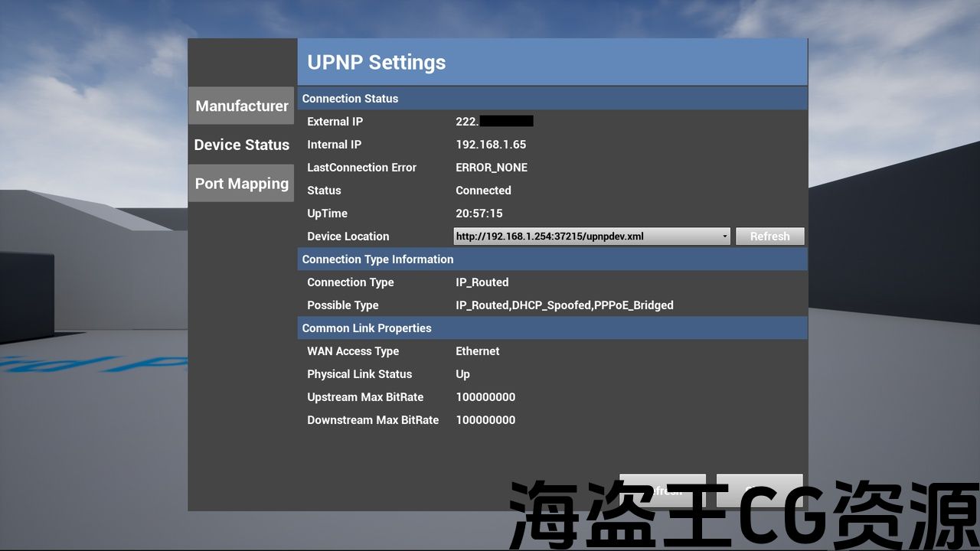The height and width of the screenshot is (551, 980).
Task: Click the UpTime value 20:57:15
Action: [x=479, y=214]
